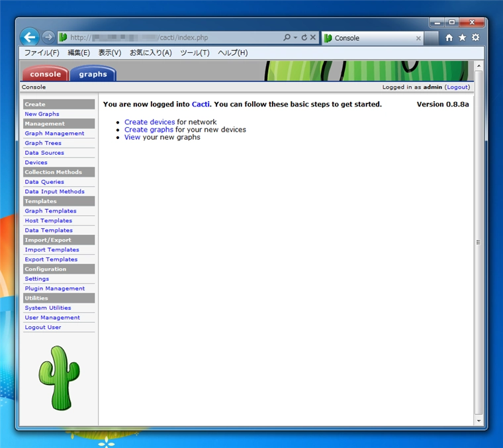Click the scrollbar down arrow

coord(479,421)
